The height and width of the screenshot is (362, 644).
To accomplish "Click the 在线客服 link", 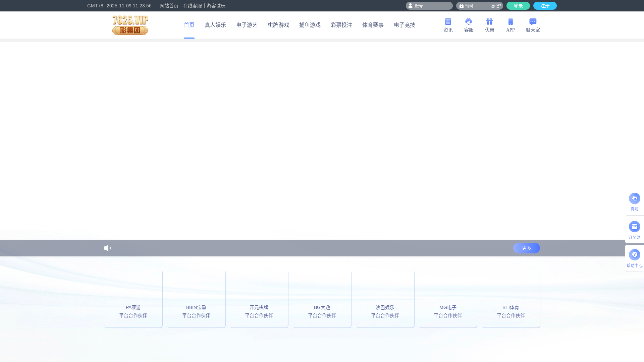I will (x=193, y=6).
